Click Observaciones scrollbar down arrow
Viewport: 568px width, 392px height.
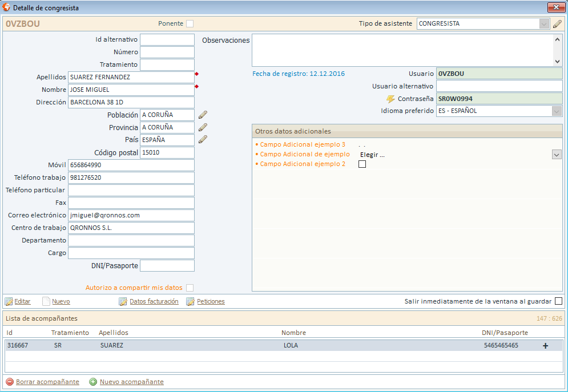[558, 62]
